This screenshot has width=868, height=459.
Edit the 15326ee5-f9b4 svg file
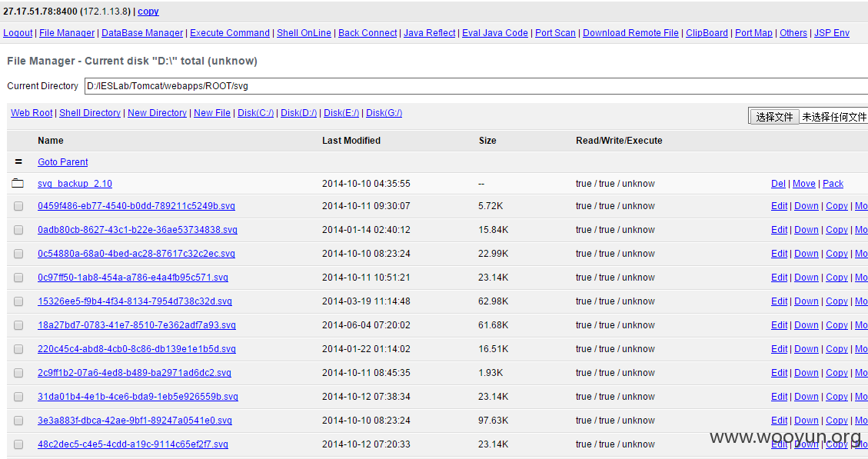pos(780,301)
